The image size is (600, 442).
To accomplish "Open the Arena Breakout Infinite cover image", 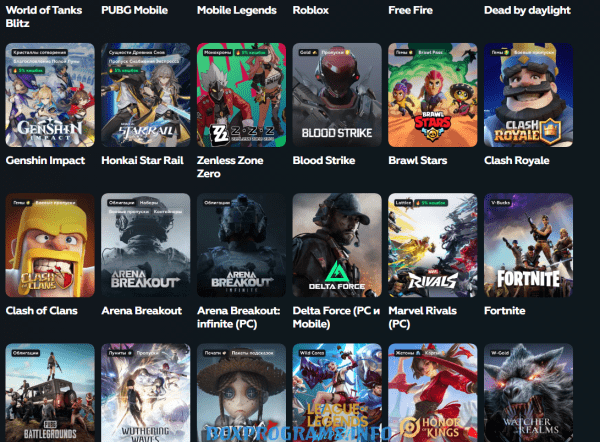I will [241, 245].
